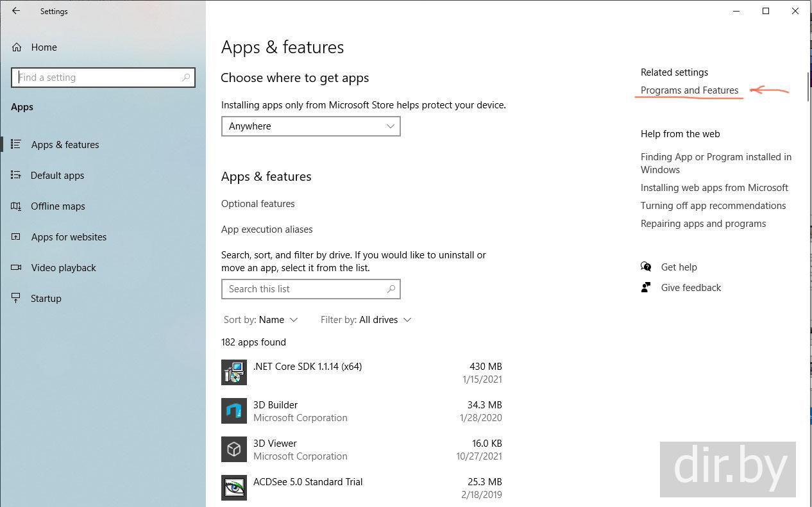This screenshot has width=812, height=507.
Task: Open the Optional features link
Action: (x=258, y=203)
